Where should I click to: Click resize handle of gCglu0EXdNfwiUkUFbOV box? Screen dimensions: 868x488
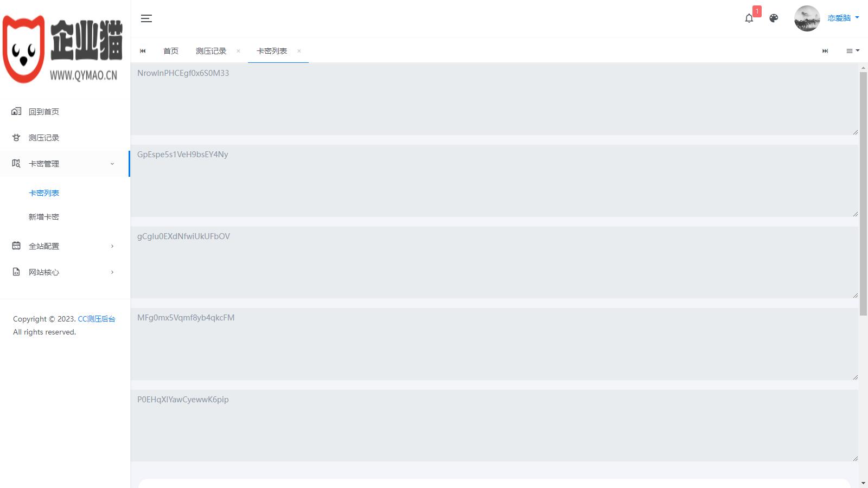click(855, 295)
